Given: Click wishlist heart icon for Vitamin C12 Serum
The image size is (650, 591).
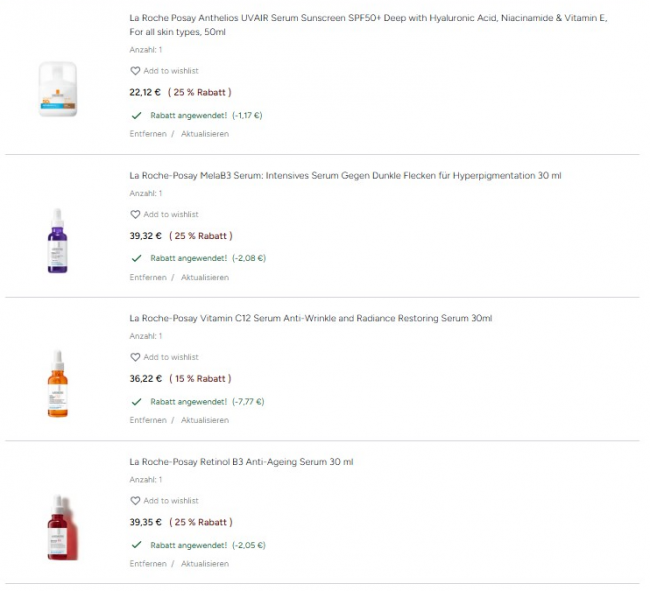Looking at the screenshot, I should (135, 357).
